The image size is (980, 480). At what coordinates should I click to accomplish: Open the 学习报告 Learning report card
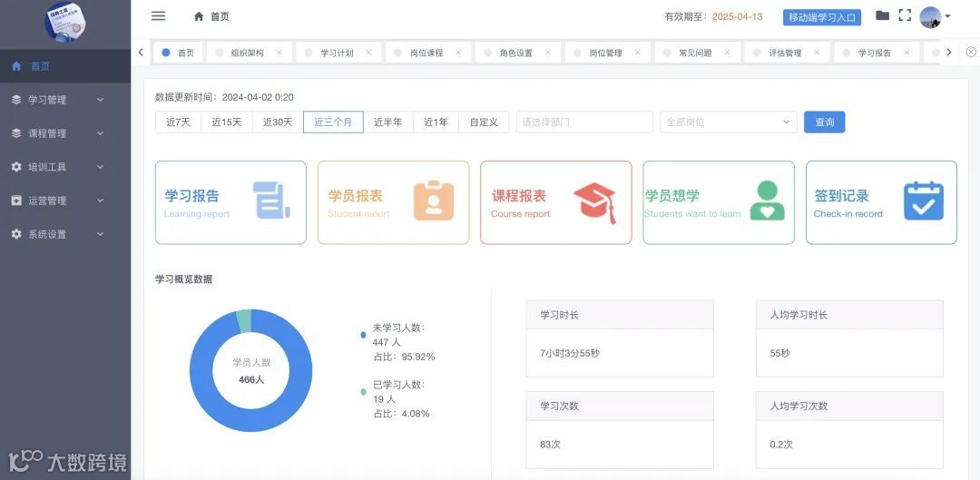[x=230, y=202]
